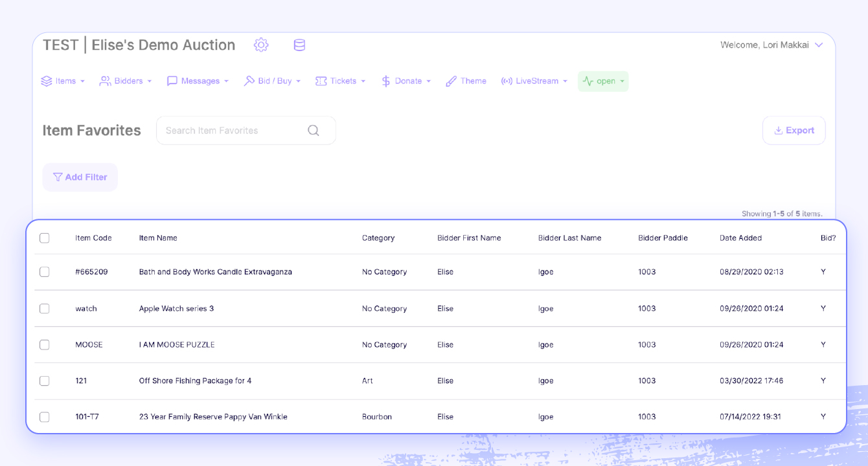This screenshot has height=466, width=868.
Task: Open the green open status dropdown
Action: click(x=603, y=81)
